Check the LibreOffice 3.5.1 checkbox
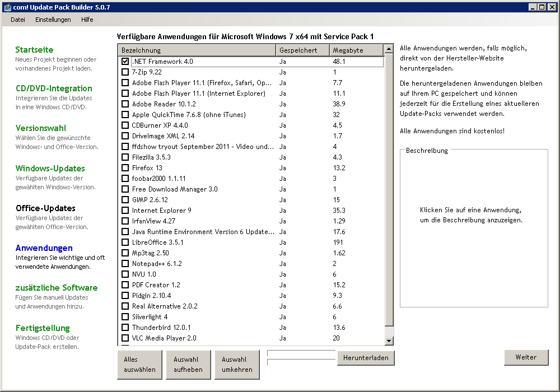The height and width of the screenshot is (392, 560). pos(125,242)
